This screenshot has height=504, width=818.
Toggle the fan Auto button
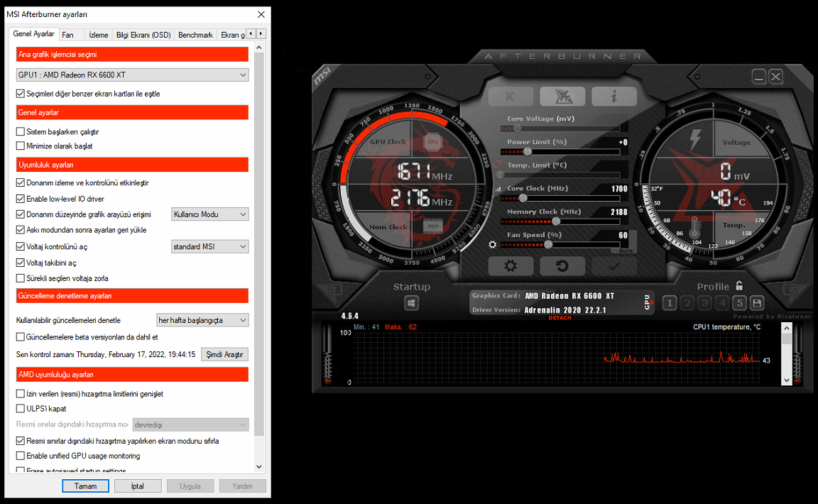pyautogui.click(x=626, y=251)
